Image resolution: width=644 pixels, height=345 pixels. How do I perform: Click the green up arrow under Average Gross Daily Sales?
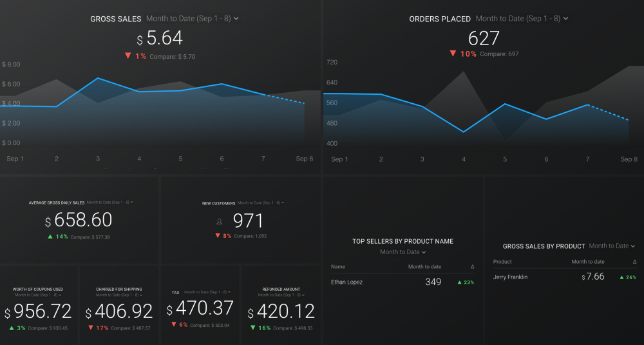[x=50, y=237]
